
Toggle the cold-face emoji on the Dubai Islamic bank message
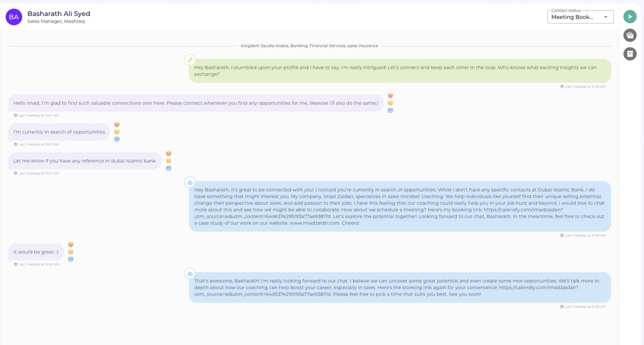169,167
